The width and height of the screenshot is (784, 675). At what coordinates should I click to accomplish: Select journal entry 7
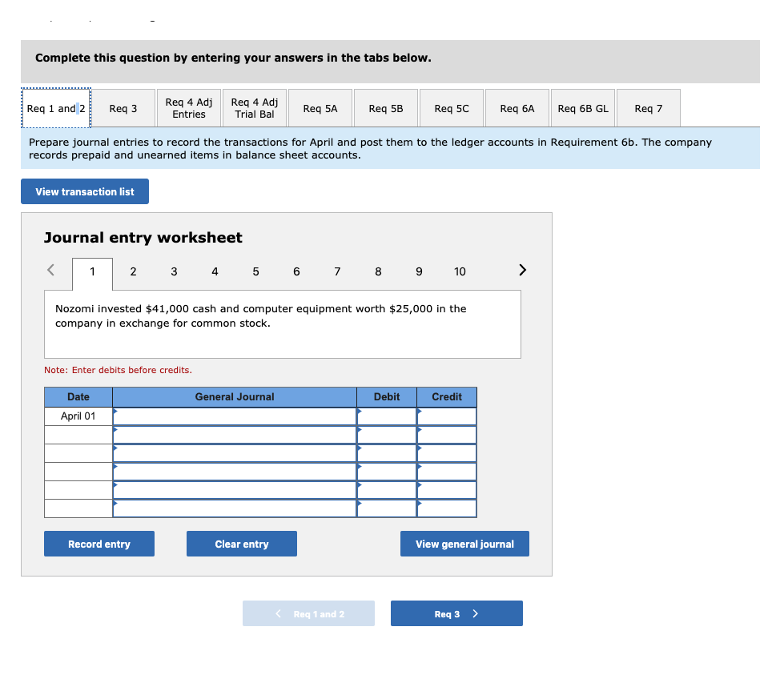click(x=337, y=271)
